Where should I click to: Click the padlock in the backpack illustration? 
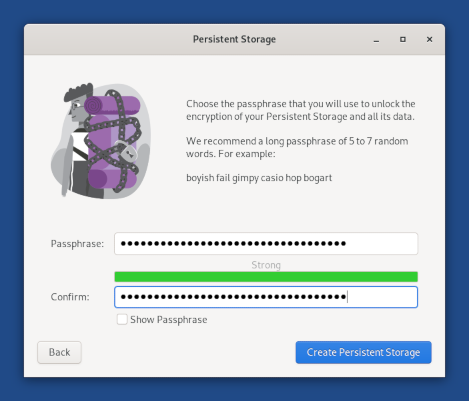127,152
